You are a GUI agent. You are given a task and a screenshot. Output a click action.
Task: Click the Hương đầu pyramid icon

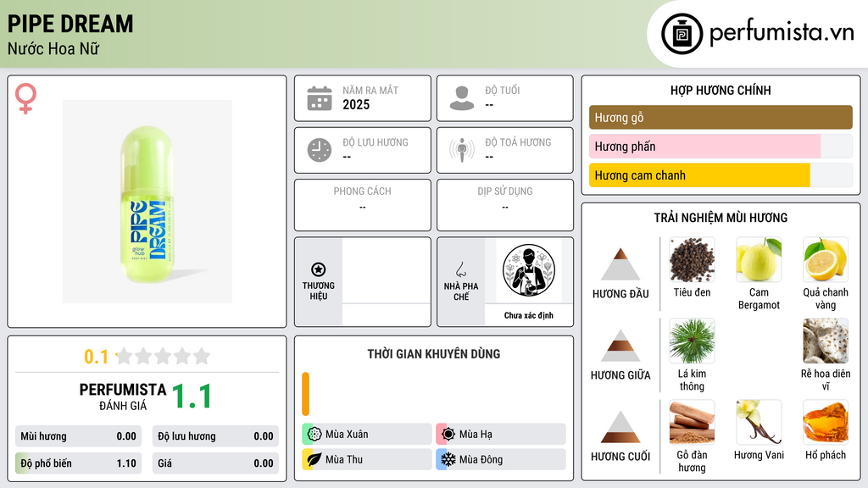pos(620,264)
